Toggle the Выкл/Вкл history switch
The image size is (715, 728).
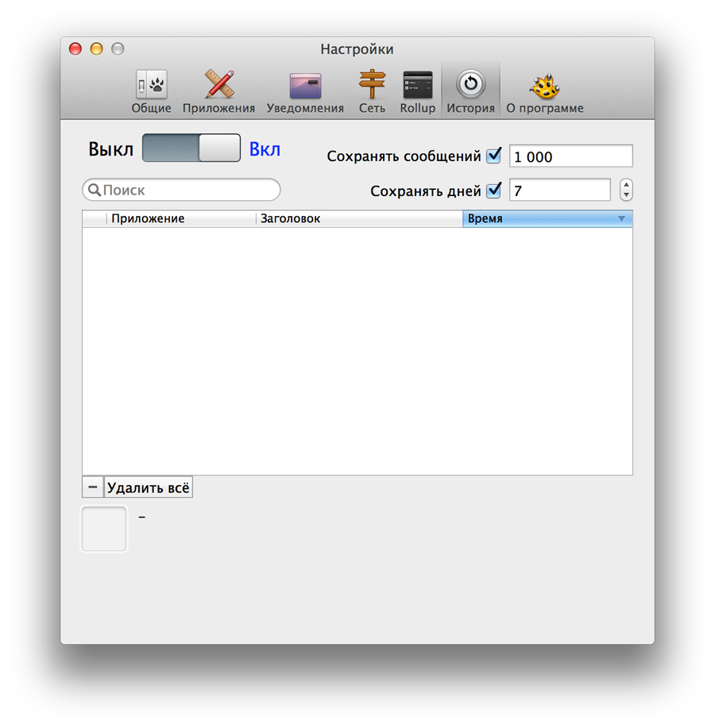191,148
